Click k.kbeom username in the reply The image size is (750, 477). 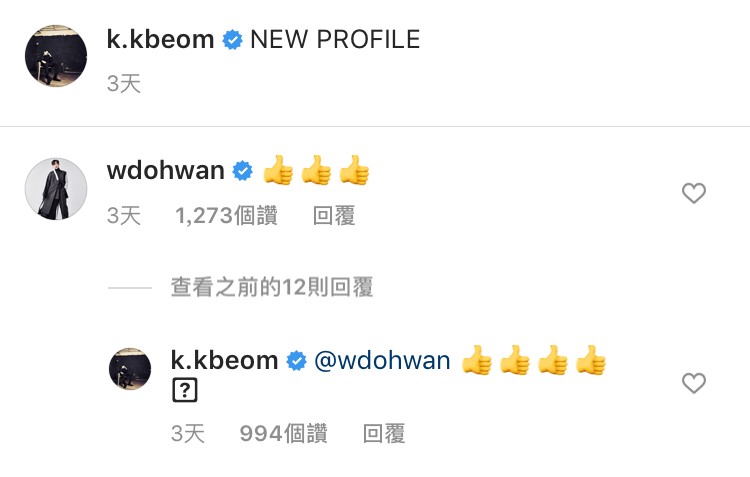coord(224,360)
